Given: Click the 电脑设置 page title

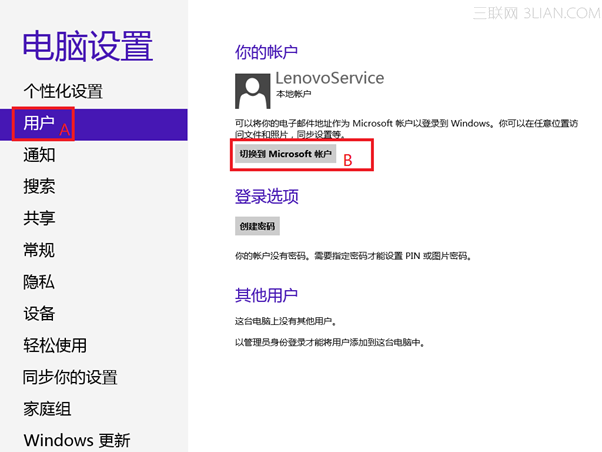Looking at the screenshot, I should [x=88, y=46].
